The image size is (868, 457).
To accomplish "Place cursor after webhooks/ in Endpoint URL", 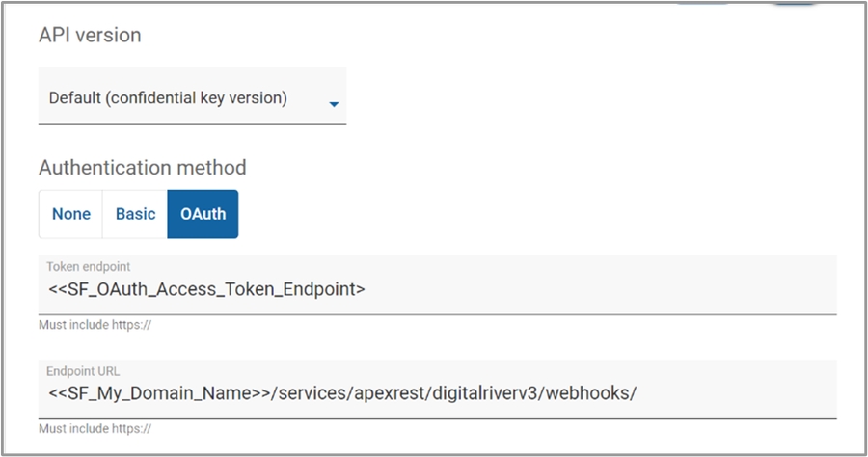I will [x=638, y=392].
